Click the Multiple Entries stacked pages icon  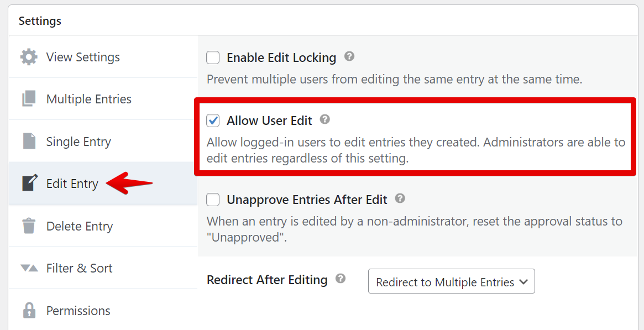pos(29,99)
